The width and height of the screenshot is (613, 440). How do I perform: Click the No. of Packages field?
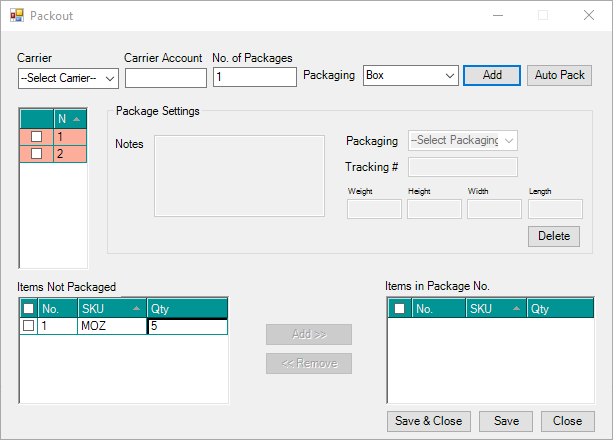tap(254, 77)
